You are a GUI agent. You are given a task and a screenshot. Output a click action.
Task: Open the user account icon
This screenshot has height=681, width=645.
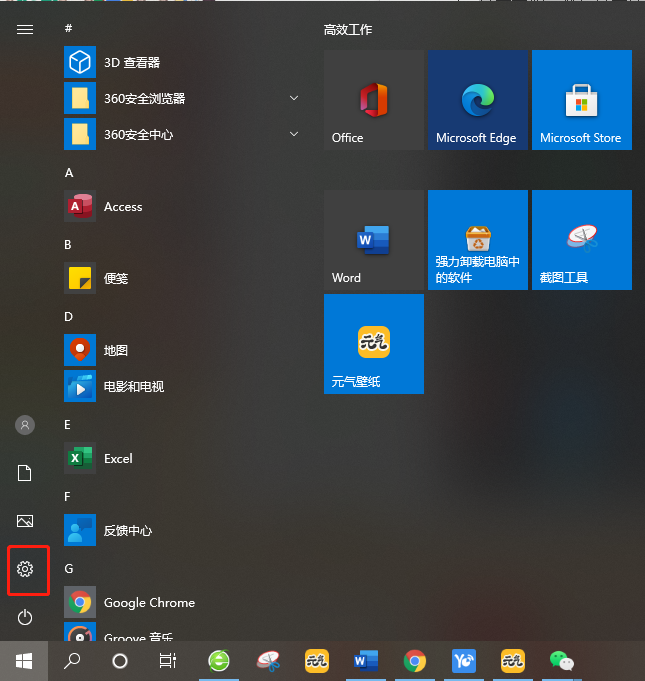coord(25,425)
